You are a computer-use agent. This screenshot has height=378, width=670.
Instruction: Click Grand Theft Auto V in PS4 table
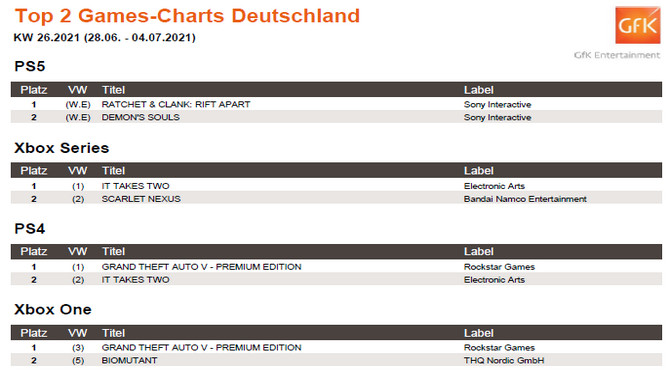coord(201,267)
